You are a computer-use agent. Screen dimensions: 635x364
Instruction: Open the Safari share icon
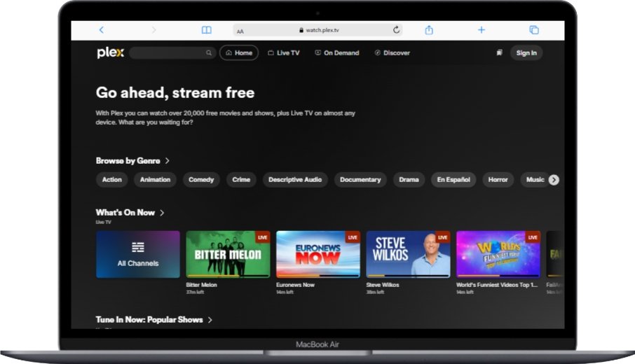coord(429,29)
